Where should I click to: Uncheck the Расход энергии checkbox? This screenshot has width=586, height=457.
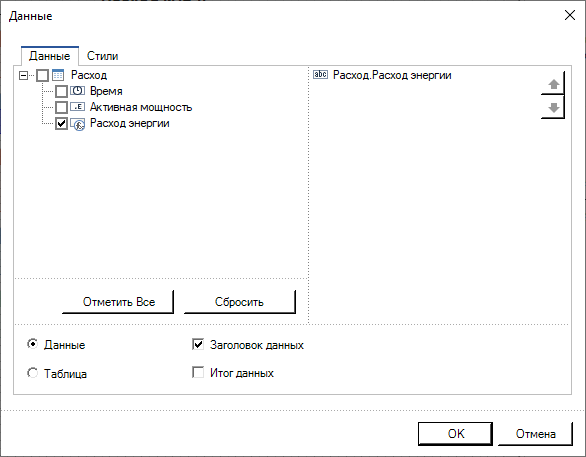[x=61, y=123]
